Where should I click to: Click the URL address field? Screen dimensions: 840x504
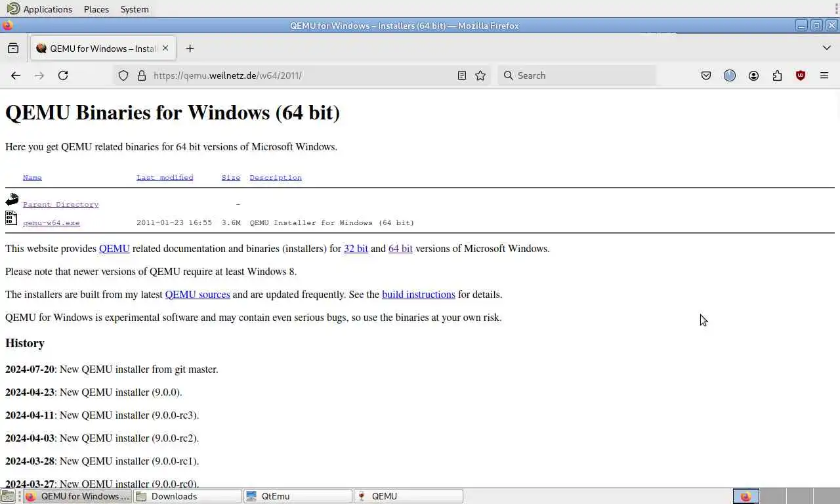(x=302, y=75)
